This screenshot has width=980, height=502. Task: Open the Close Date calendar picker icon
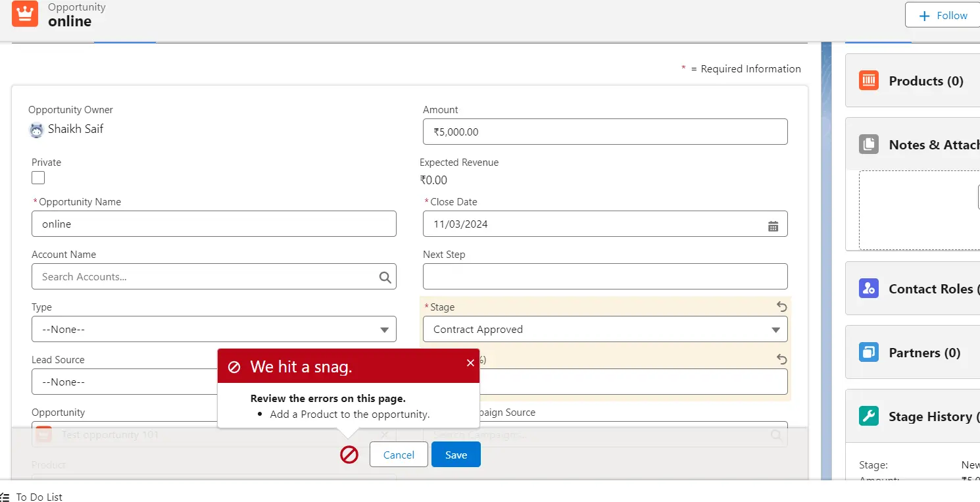pyautogui.click(x=773, y=226)
